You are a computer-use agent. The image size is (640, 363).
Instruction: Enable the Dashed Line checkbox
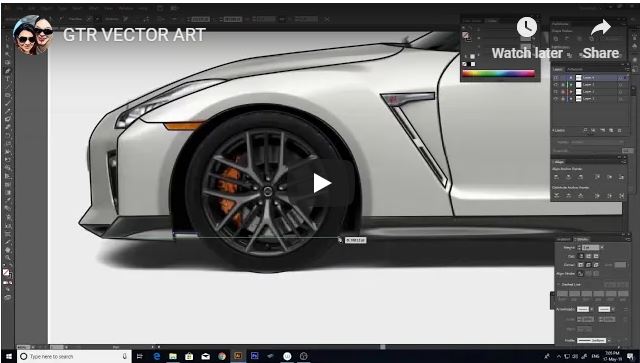[x=558, y=285]
